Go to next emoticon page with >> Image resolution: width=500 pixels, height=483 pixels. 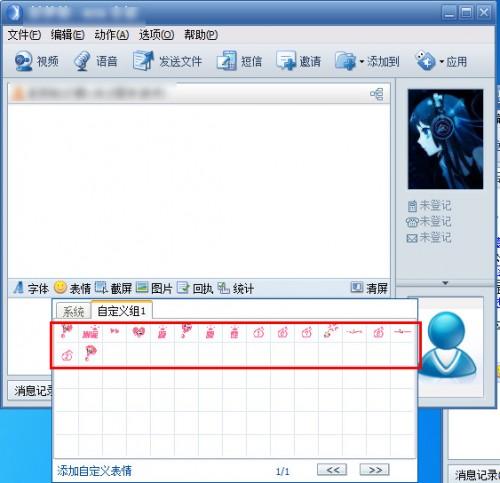[375, 470]
